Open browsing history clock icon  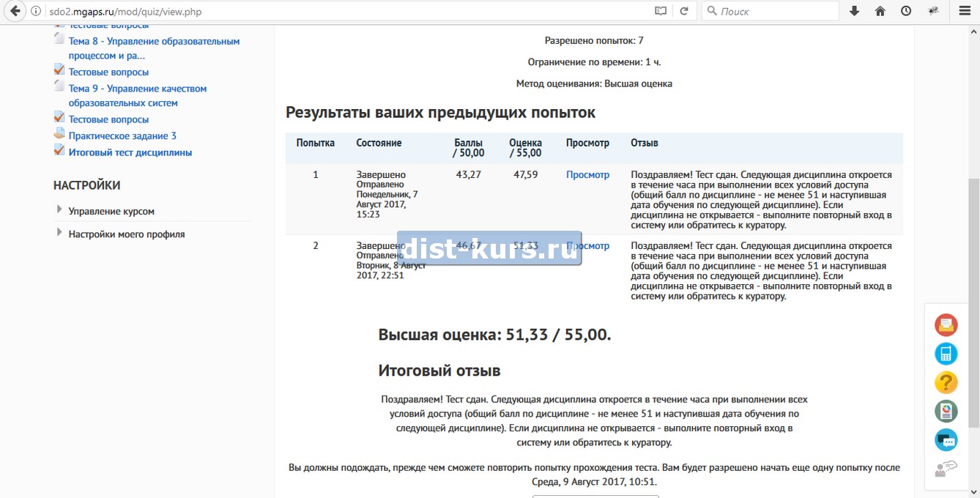(x=906, y=12)
